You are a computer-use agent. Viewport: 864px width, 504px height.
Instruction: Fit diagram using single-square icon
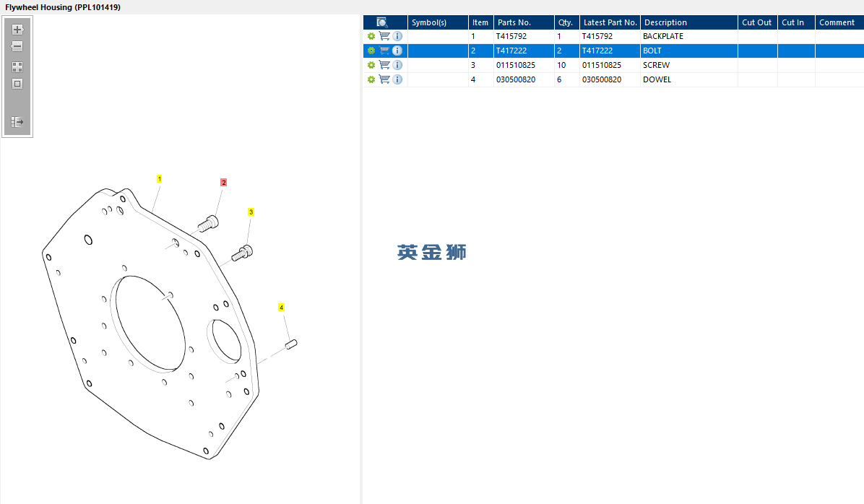click(17, 84)
